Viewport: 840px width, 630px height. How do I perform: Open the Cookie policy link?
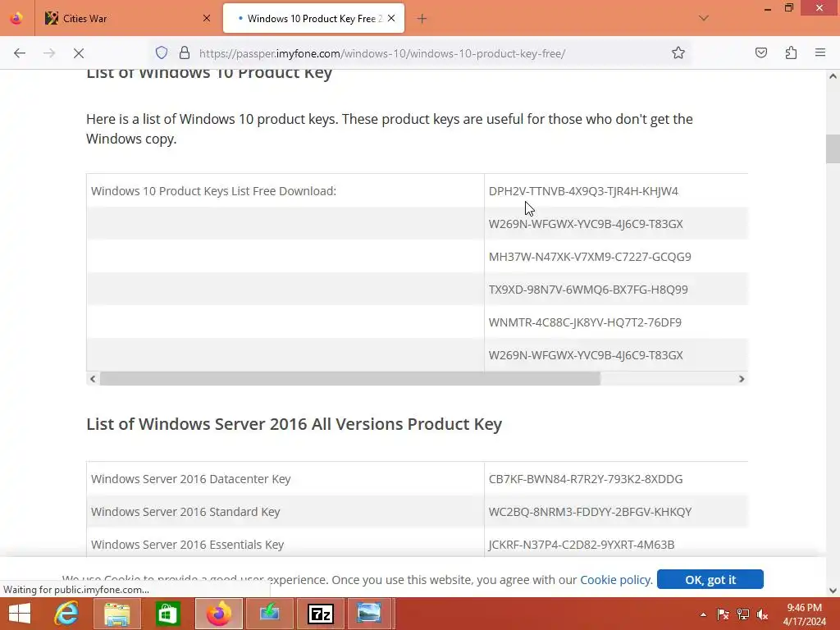[616, 580]
